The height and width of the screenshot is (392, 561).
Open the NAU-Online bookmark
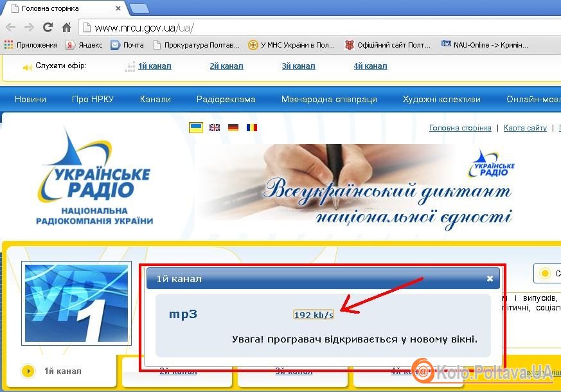pos(485,45)
